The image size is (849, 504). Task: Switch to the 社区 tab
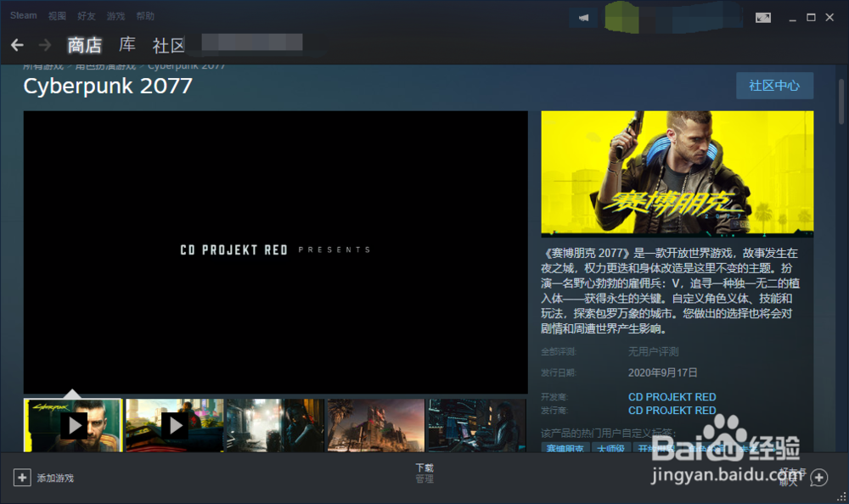pos(169,45)
